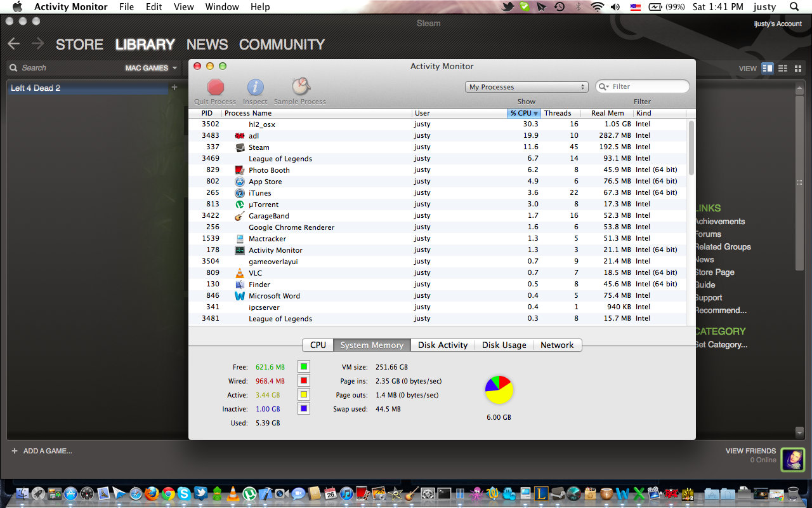Open Related Groups link in Steam
Screen dimensions: 812x508
723,247
